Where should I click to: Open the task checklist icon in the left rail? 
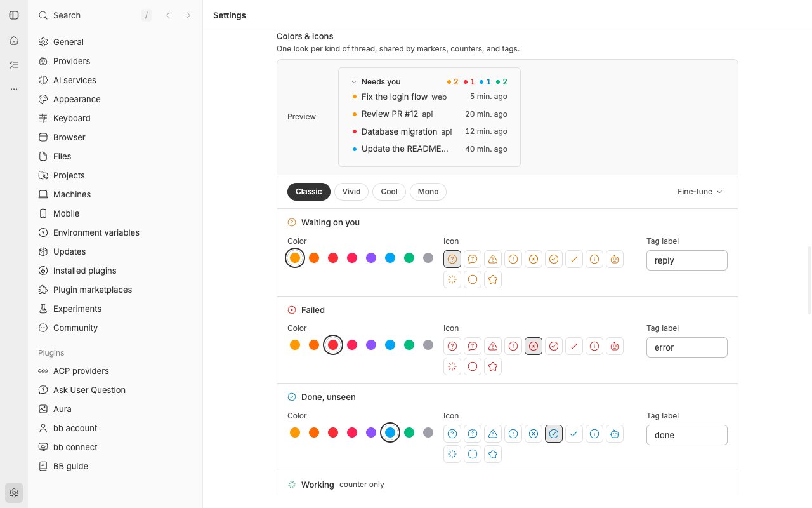[14, 65]
